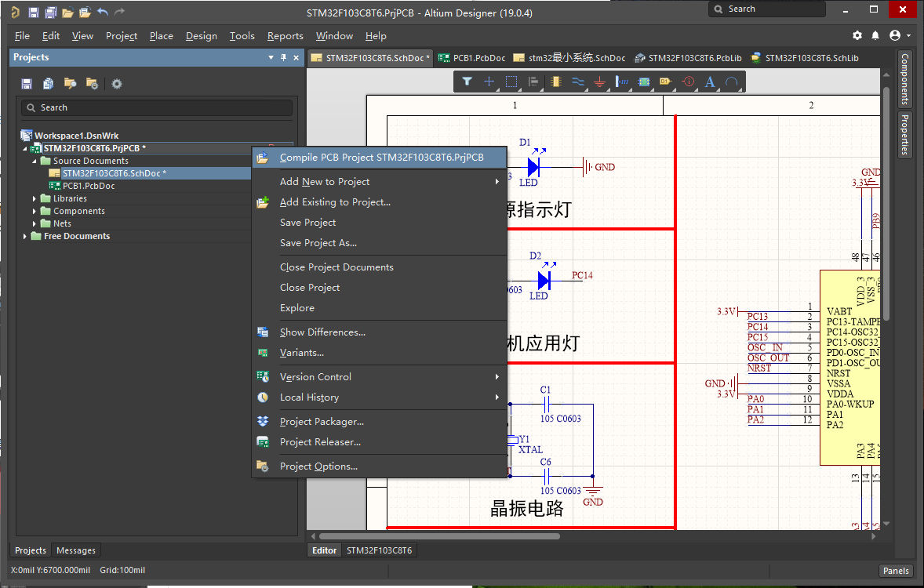Click the Projects panel search field
This screenshot has height=588, width=924.
coord(157,108)
